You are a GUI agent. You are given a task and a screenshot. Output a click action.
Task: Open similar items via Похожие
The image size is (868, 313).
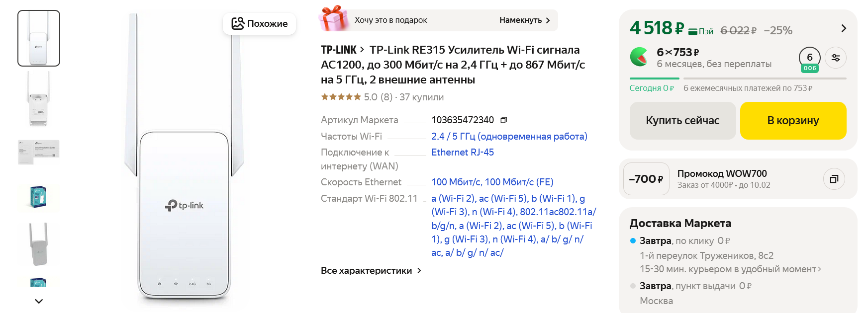(259, 23)
